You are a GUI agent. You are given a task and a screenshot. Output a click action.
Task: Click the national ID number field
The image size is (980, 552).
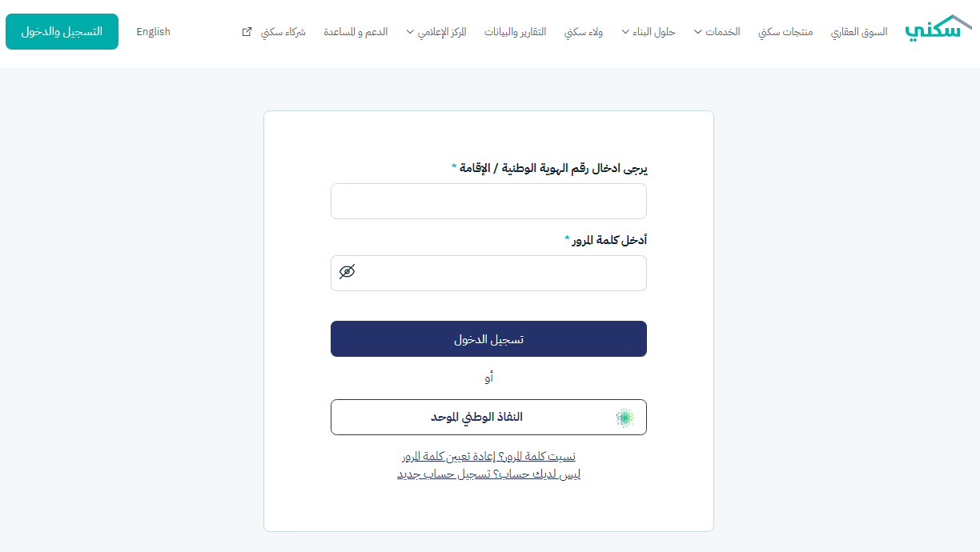click(x=488, y=201)
